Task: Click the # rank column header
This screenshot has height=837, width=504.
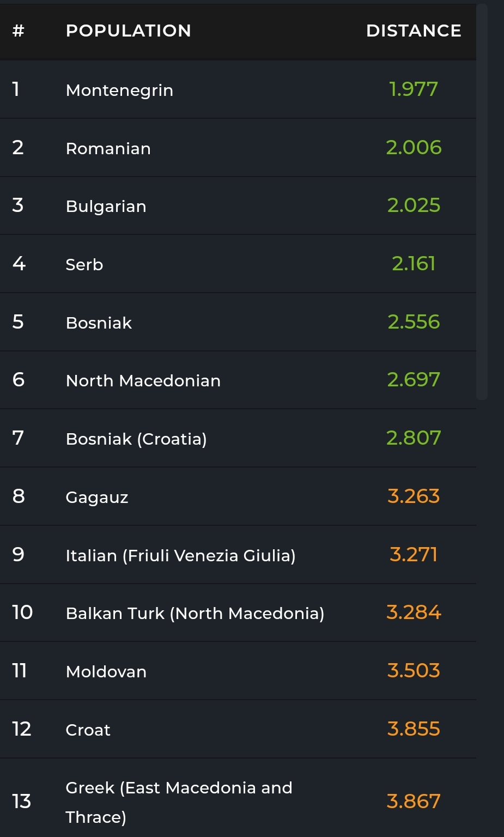Action: pyautogui.click(x=19, y=31)
